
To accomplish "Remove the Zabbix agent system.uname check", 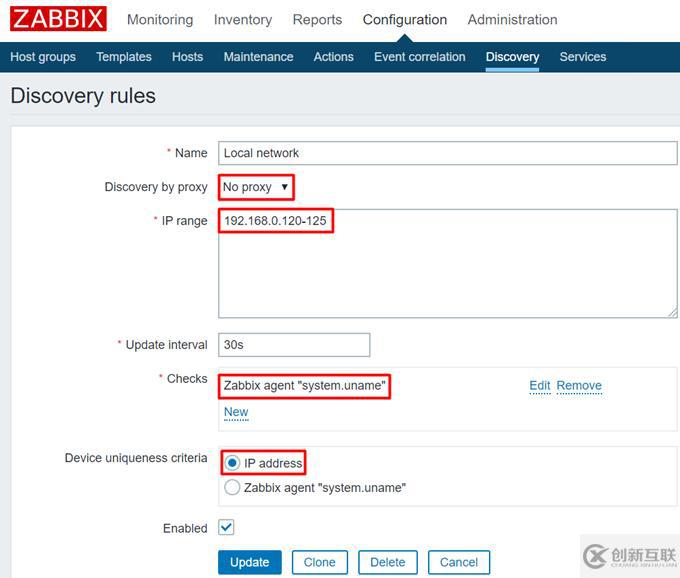I will (579, 385).
